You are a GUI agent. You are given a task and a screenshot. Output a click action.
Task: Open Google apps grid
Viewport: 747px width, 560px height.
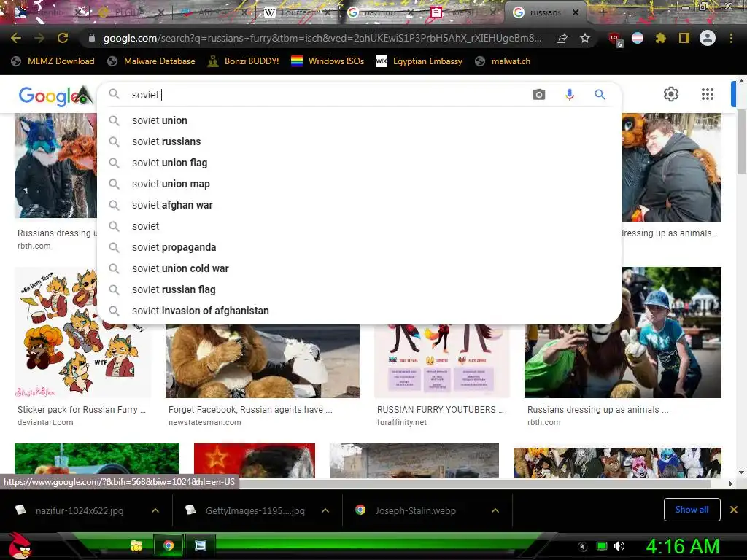tap(708, 94)
